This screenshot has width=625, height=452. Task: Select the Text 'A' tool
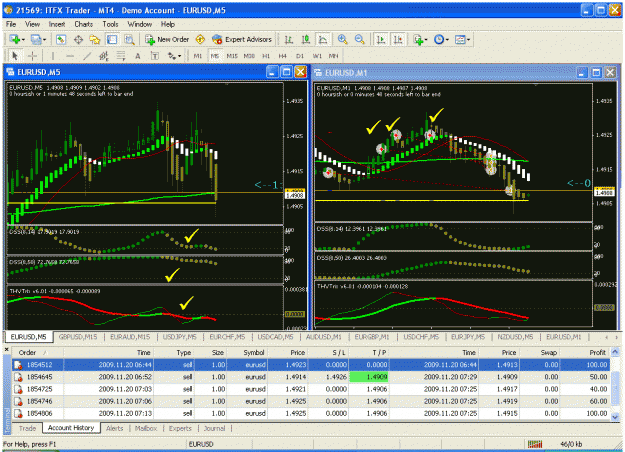click(x=138, y=56)
